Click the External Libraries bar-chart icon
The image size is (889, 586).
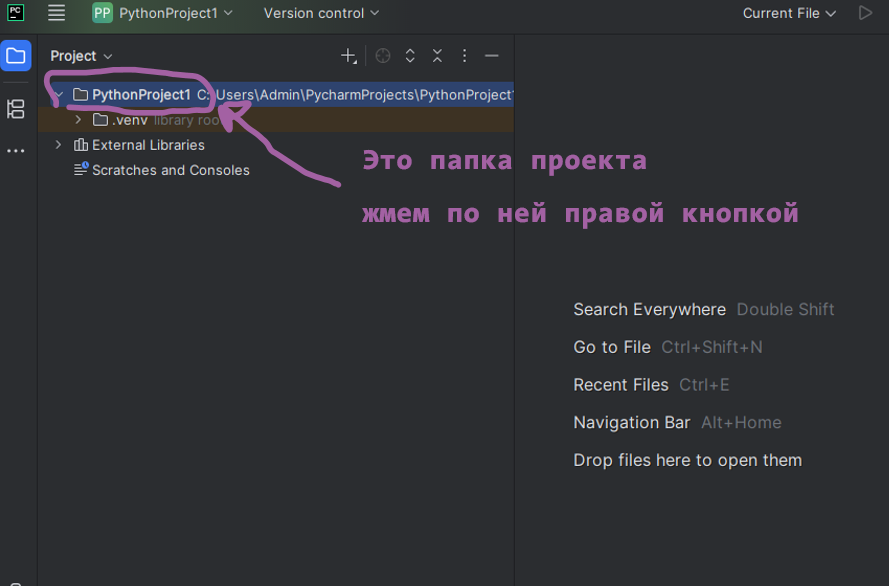click(81, 145)
